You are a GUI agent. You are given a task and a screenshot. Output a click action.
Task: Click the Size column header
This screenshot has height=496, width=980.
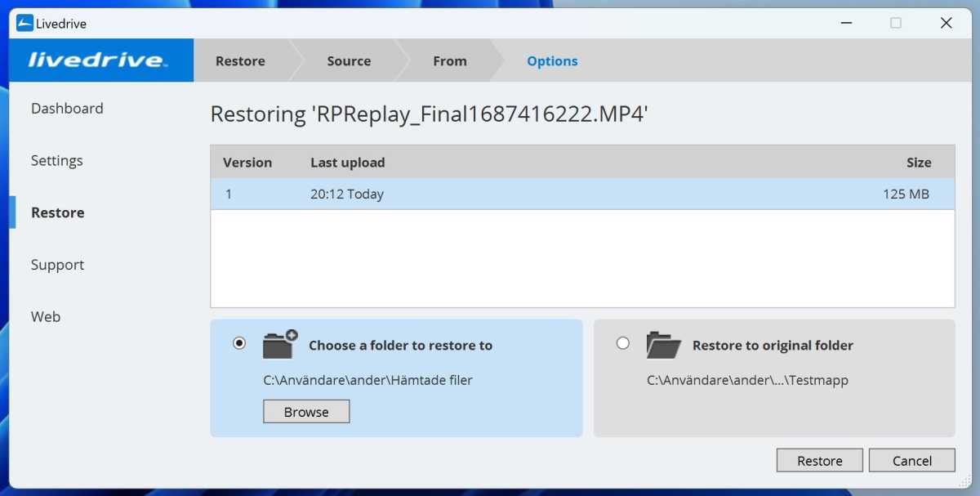tap(920, 162)
